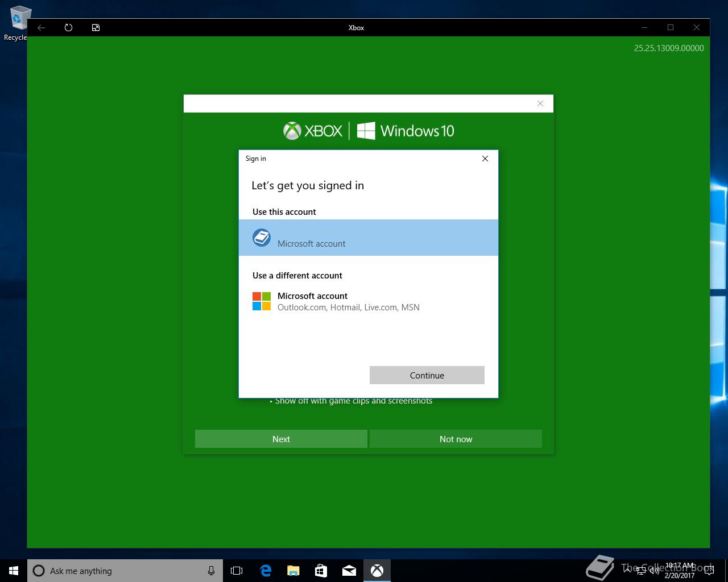Click the version number 25.25.13009.00000 text
The image size is (728, 582).
point(669,48)
